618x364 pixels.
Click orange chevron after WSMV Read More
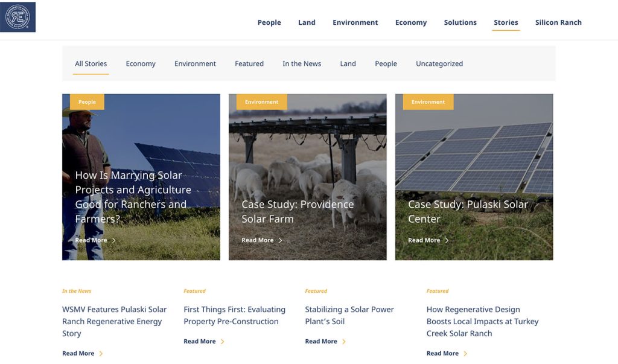pyautogui.click(x=101, y=354)
